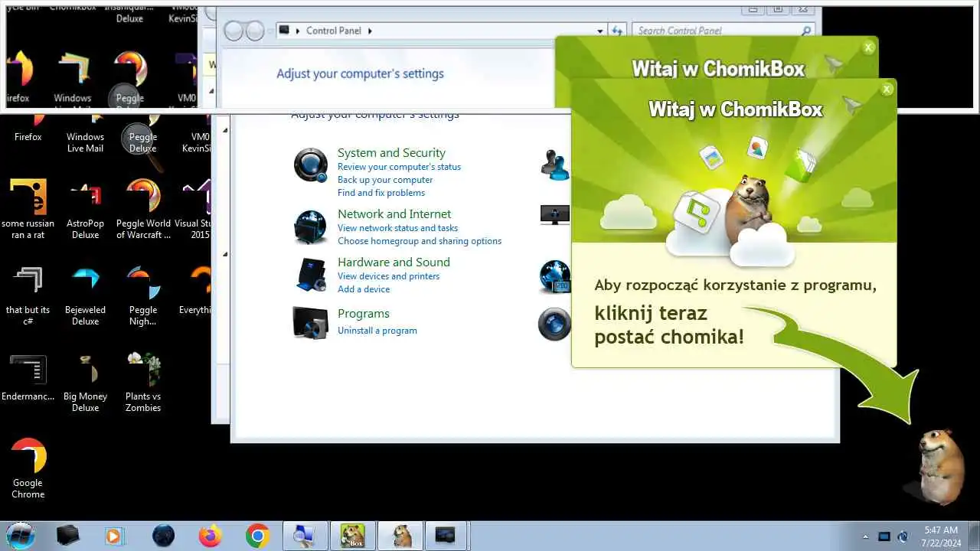
Task: Open Firefox from the taskbar
Action: coord(210,536)
